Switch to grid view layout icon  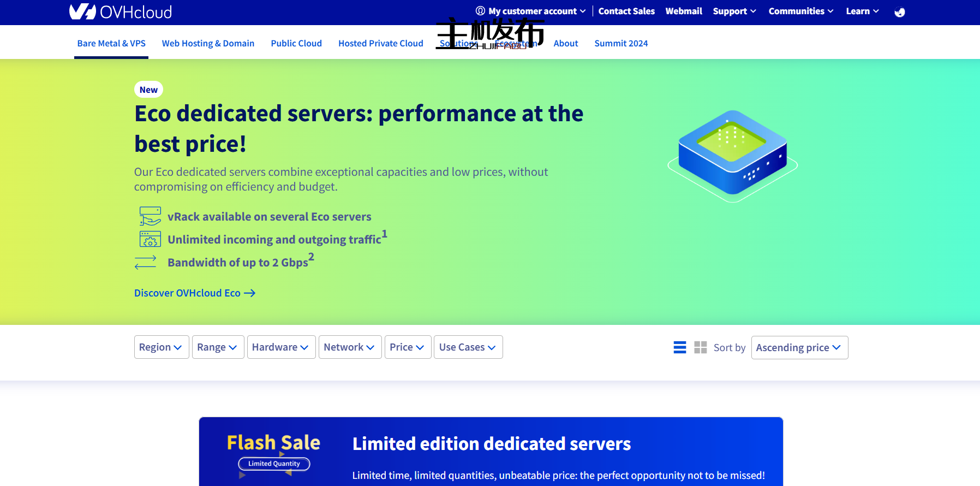700,347
